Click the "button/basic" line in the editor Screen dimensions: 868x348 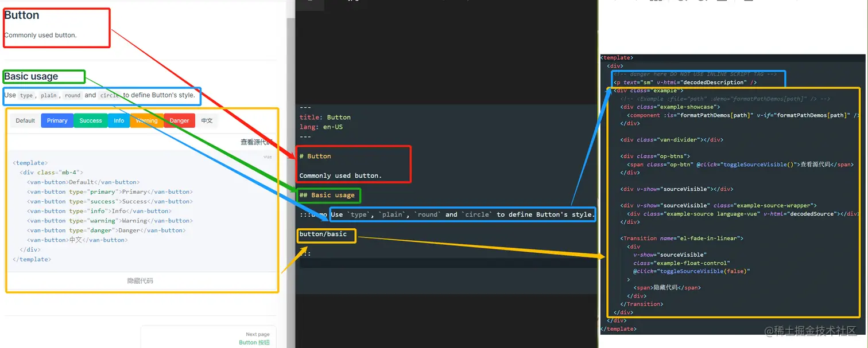click(x=323, y=234)
